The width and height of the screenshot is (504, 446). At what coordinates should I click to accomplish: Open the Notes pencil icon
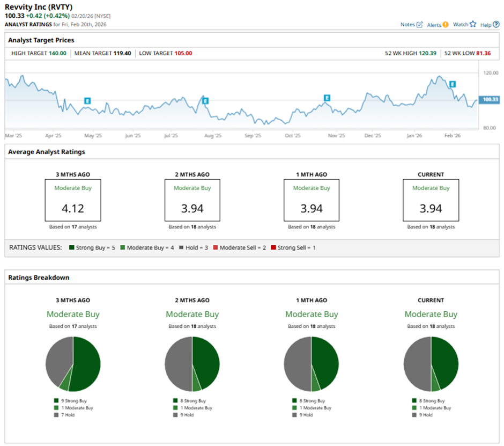pos(419,25)
